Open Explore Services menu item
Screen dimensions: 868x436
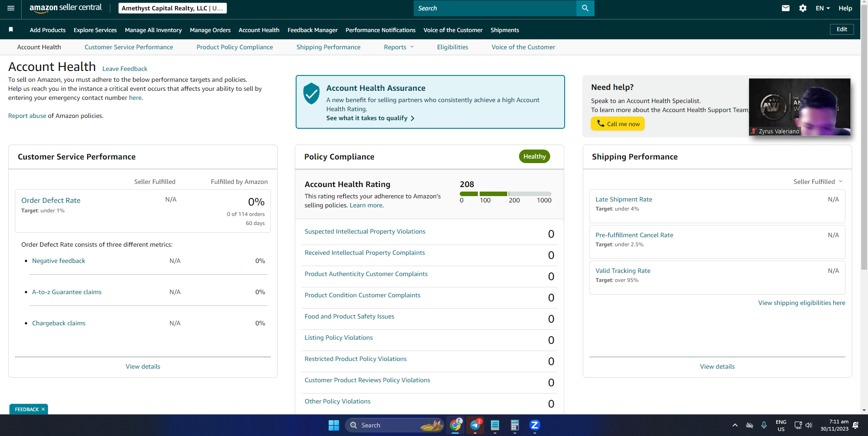[x=95, y=30]
